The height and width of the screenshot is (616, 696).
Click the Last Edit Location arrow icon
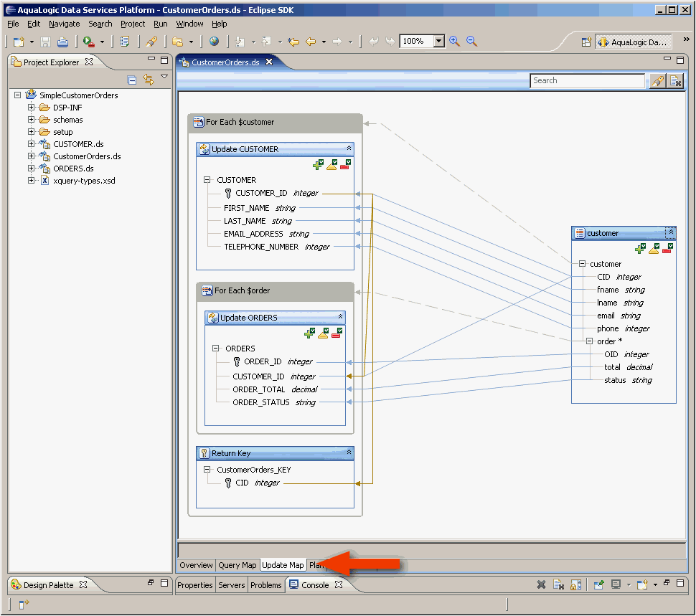tap(293, 42)
